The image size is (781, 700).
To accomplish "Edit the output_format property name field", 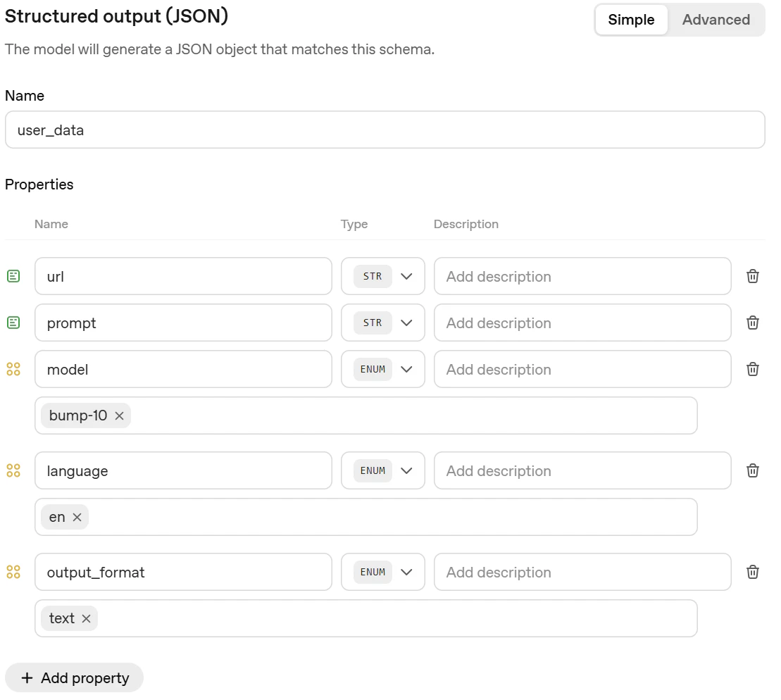I will pos(183,571).
